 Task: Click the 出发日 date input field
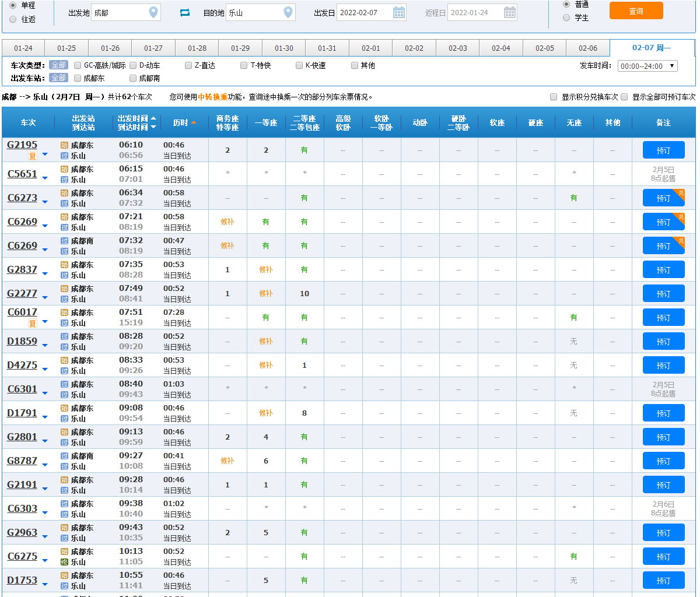(x=364, y=12)
